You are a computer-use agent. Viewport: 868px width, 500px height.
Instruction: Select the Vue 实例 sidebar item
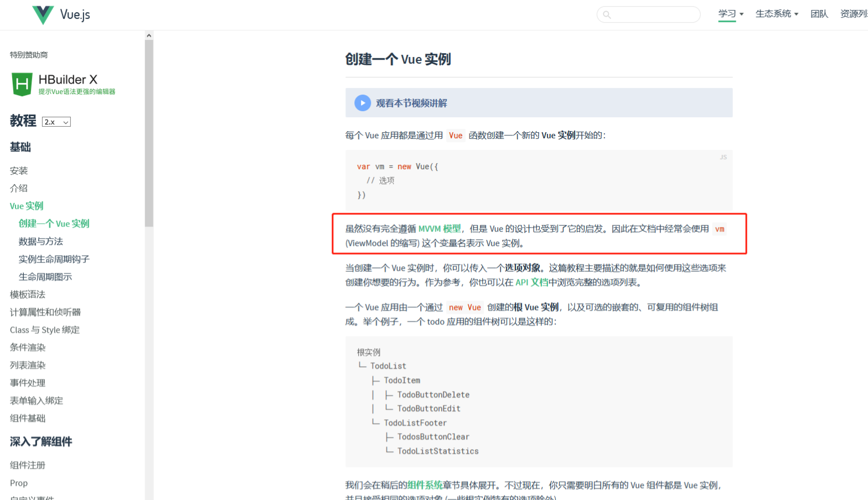27,206
